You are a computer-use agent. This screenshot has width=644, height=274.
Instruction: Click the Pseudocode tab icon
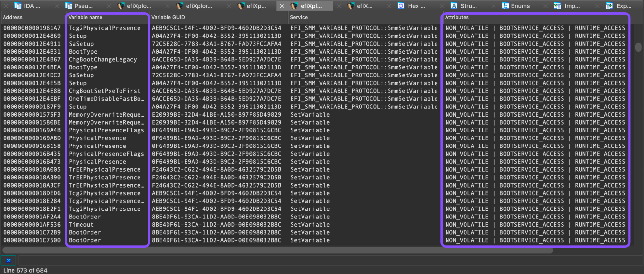(68, 6)
